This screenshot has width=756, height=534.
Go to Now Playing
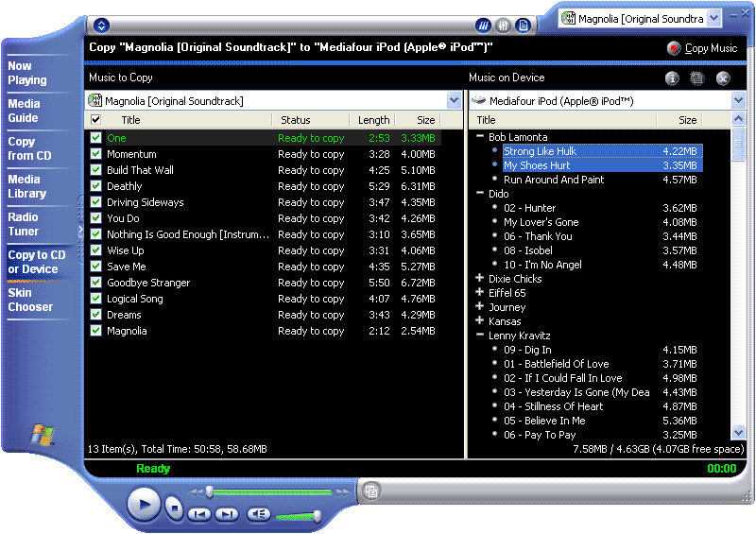point(27,73)
